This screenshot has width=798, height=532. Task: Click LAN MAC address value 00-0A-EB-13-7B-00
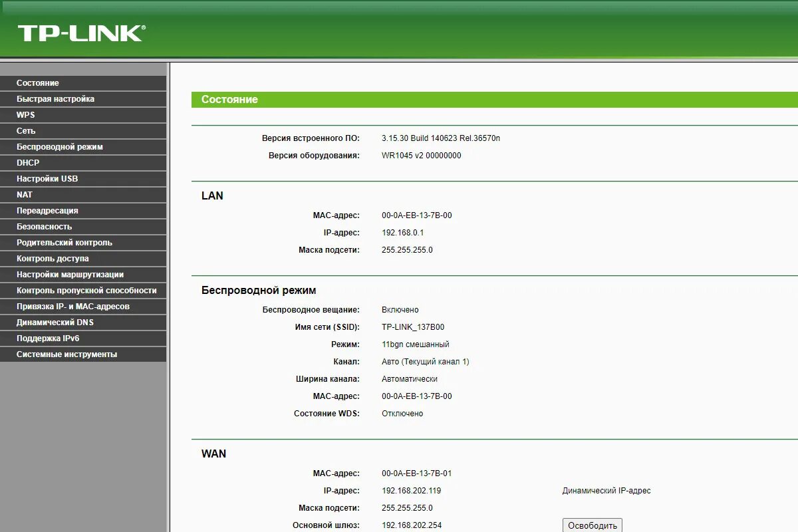pyautogui.click(x=417, y=215)
